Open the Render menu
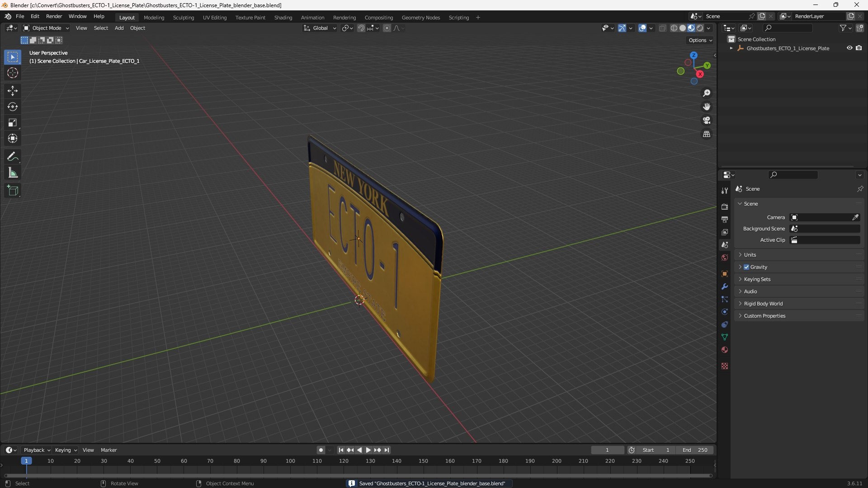The image size is (868, 488). click(x=54, y=16)
